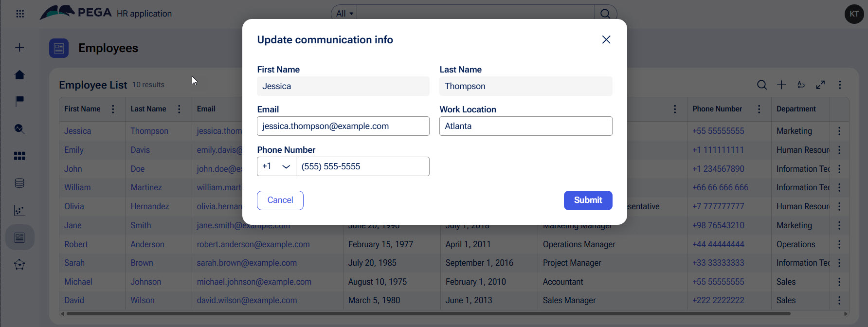Open row actions menu for Robert Anderson

(x=839, y=244)
